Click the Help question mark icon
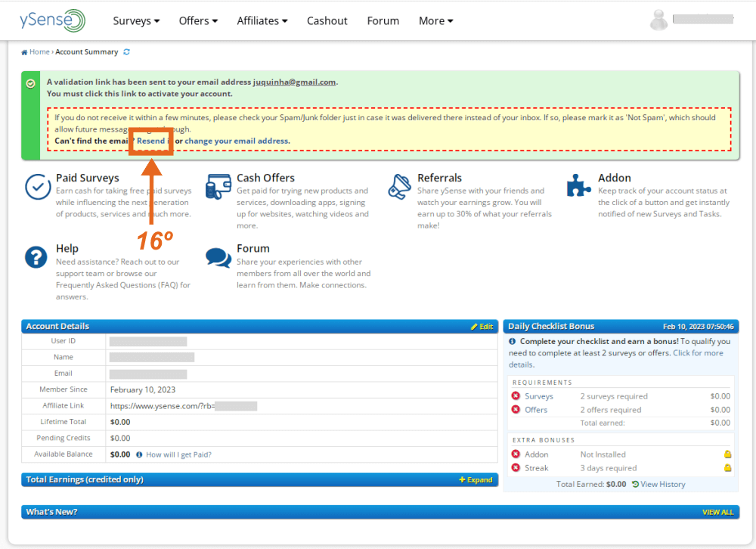This screenshot has width=756, height=549. tap(36, 257)
